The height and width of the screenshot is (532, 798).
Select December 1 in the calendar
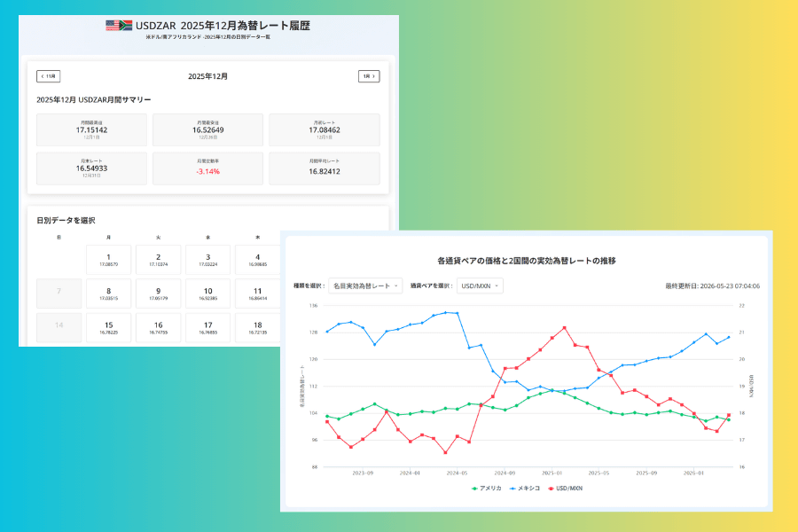[x=109, y=260]
